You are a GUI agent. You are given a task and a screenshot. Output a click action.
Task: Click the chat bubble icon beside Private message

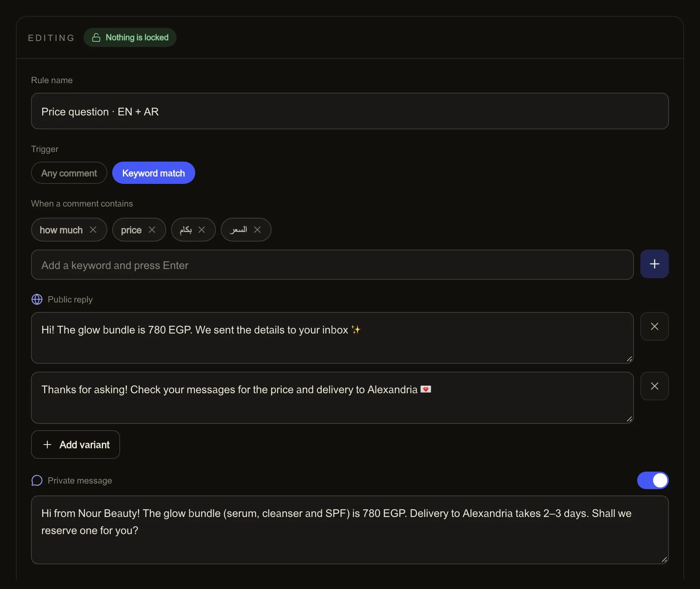click(x=37, y=480)
